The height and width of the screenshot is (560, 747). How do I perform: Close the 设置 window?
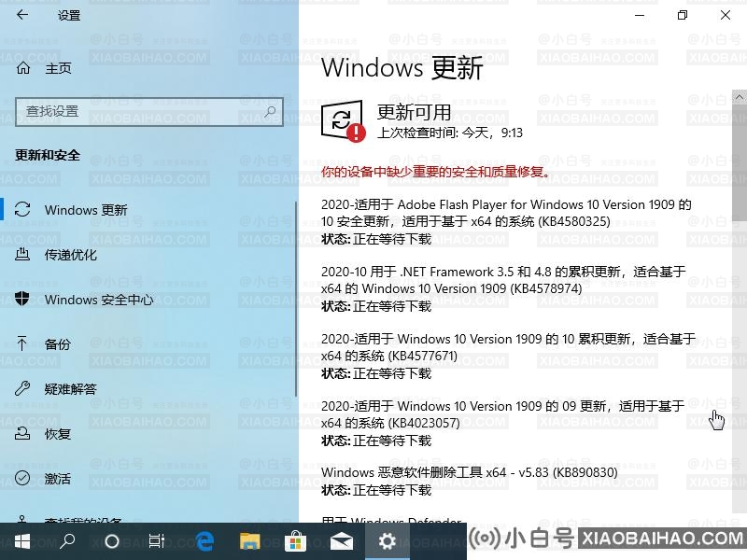pyautogui.click(x=726, y=15)
